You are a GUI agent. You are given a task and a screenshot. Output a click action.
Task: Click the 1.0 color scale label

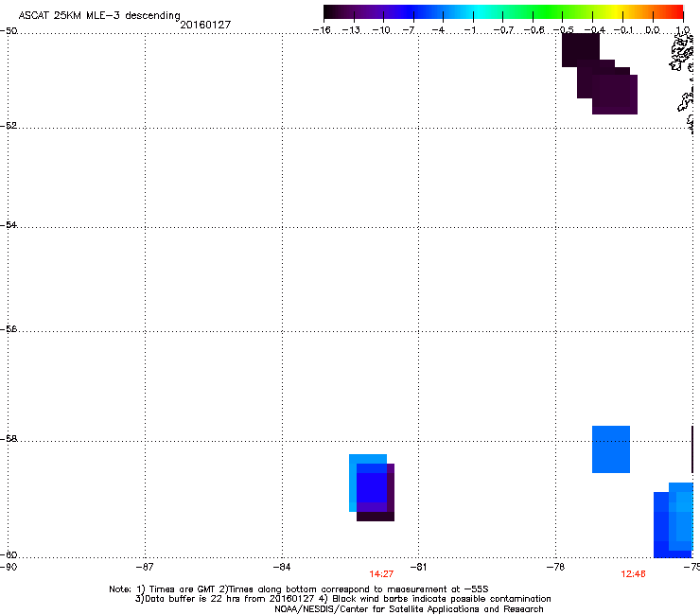683,30
